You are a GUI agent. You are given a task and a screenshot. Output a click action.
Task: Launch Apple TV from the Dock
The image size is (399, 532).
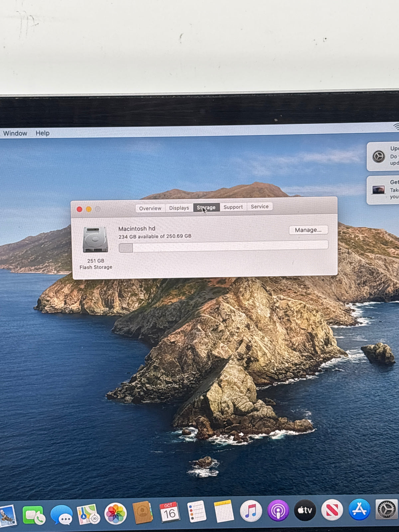tap(305, 510)
